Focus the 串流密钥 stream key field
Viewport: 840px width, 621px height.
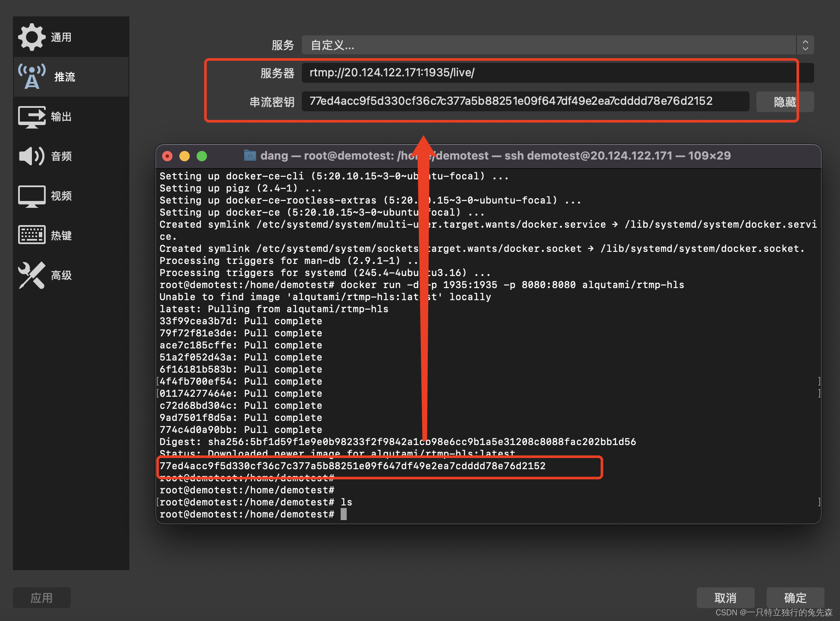coord(525,101)
